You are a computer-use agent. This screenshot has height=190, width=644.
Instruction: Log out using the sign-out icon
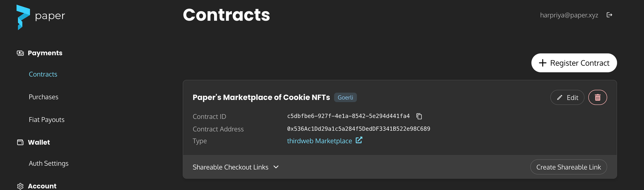click(x=609, y=15)
